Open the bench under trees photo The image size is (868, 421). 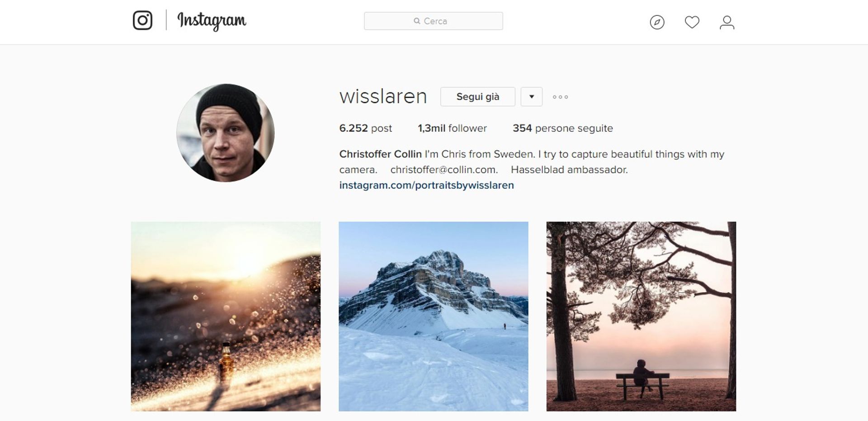point(641,316)
